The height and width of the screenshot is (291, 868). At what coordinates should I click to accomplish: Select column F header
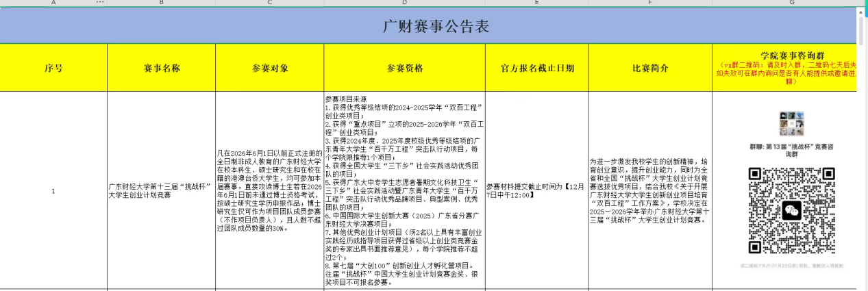click(x=649, y=3)
